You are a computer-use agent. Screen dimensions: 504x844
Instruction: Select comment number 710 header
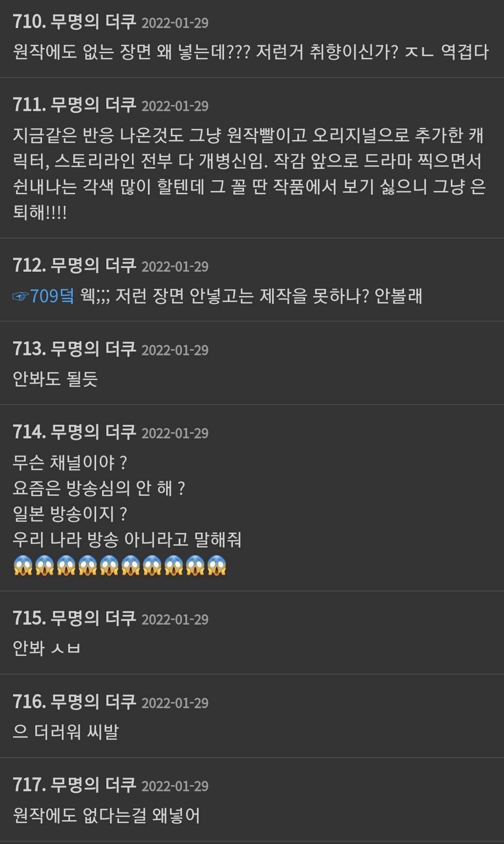click(111, 22)
